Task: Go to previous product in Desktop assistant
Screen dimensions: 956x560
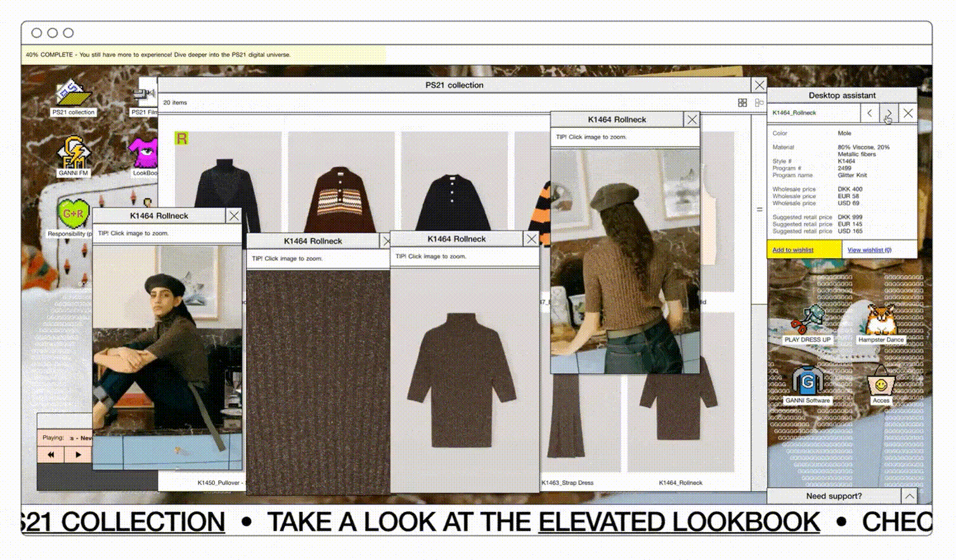Action: (x=869, y=113)
